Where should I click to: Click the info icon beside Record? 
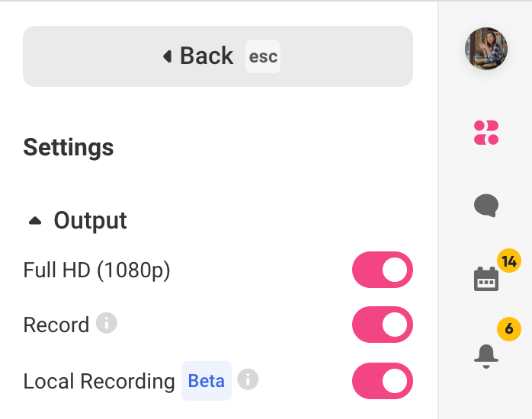pyautogui.click(x=107, y=323)
